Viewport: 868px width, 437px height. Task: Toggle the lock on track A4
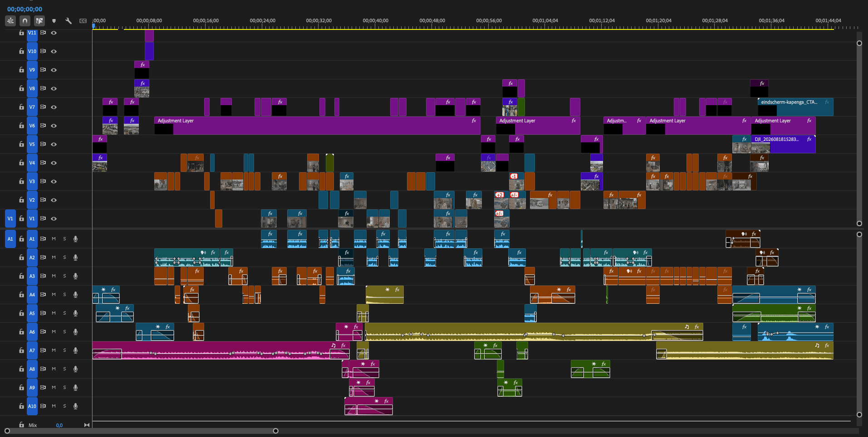[x=21, y=295]
